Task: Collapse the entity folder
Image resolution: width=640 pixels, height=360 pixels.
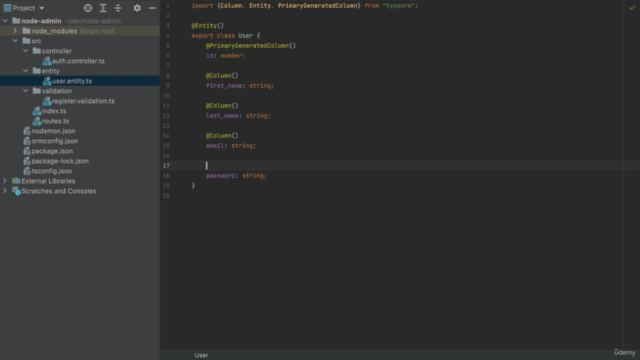Action: point(25,71)
